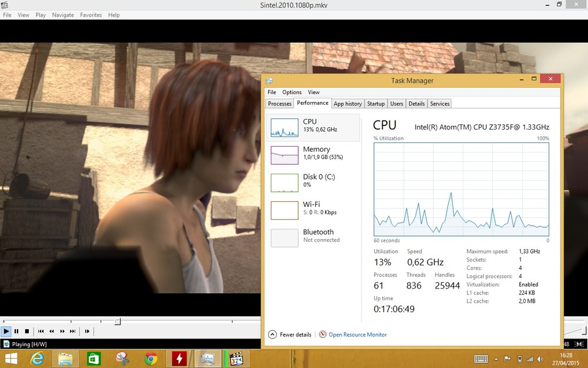Screen dimensions: 588x368
Task: Skip to the previous chapter
Action: 41,331
